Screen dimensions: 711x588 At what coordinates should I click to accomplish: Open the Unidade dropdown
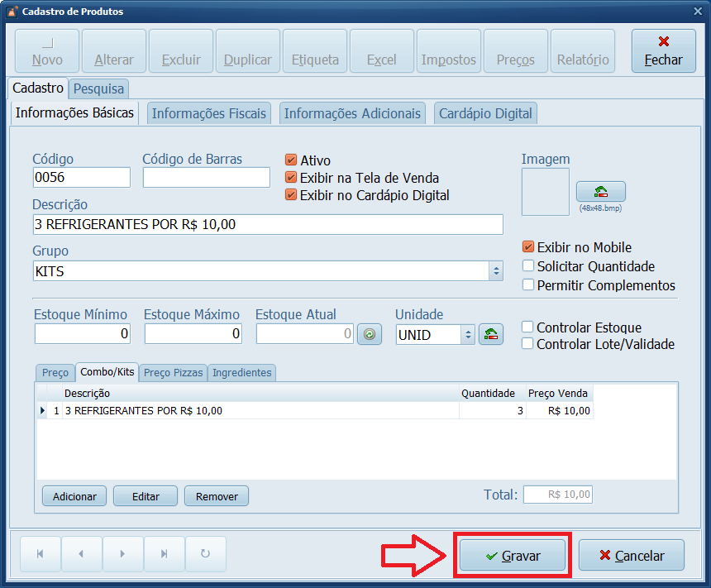[467, 334]
